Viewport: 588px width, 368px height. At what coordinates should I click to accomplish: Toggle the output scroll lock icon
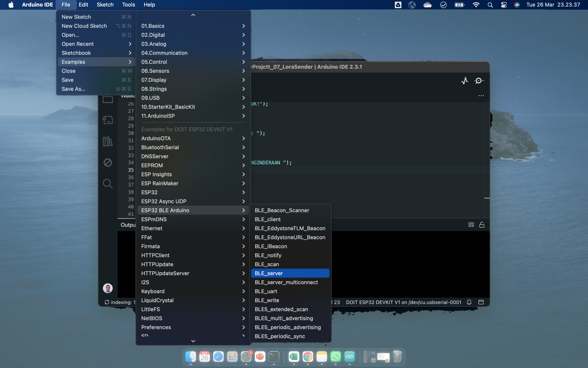click(x=482, y=225)
